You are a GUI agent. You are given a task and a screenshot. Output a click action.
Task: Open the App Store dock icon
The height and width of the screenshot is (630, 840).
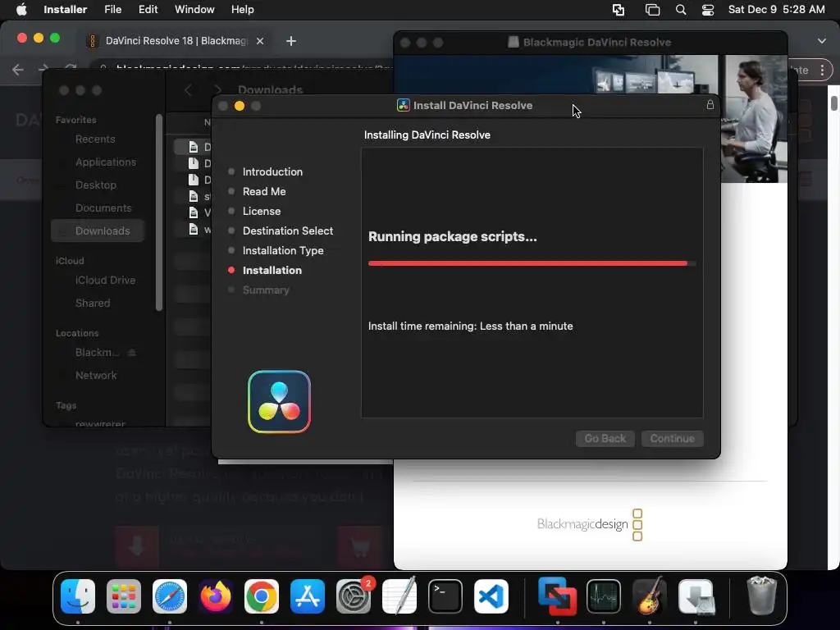coord(308,596)
